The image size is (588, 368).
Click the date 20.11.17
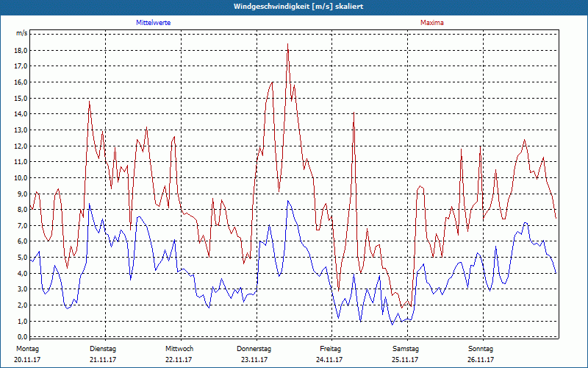(x=27, y=360)
